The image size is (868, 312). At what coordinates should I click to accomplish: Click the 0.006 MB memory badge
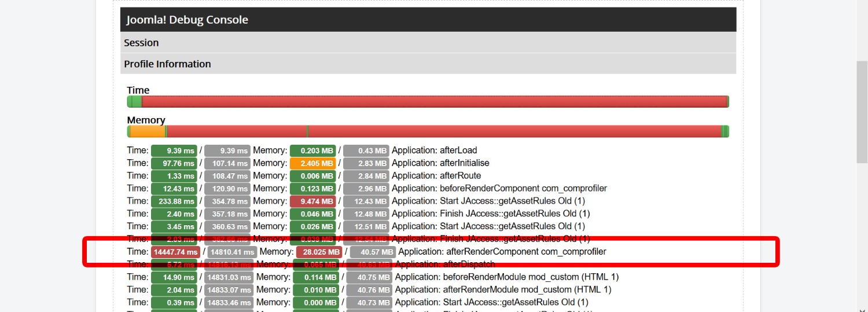pos(313,176)
